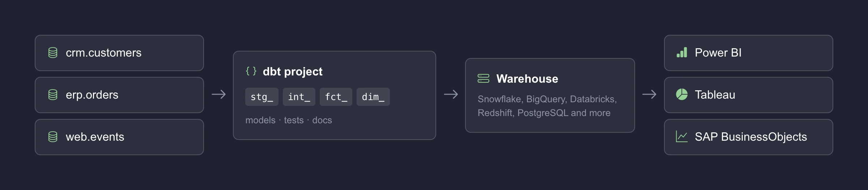Click the Snowflake, BigQuery, Databricks description

click(x=547, y=106)
